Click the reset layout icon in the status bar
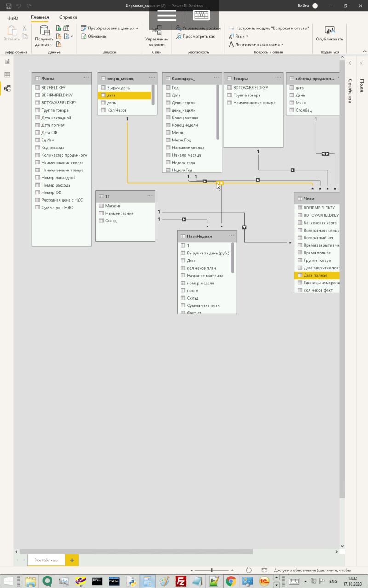This screenshot has width=368, height=588. tap(248, 570)
